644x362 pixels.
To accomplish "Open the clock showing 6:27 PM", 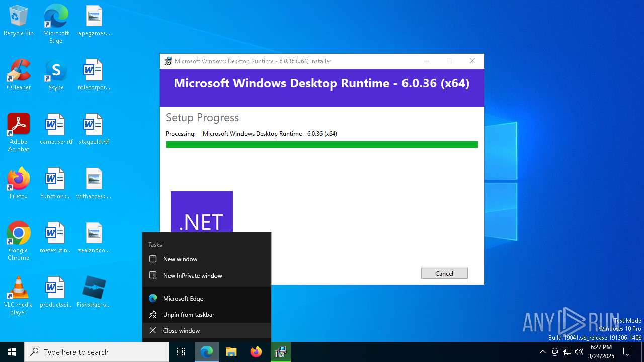I will click(x=601, y=352).
